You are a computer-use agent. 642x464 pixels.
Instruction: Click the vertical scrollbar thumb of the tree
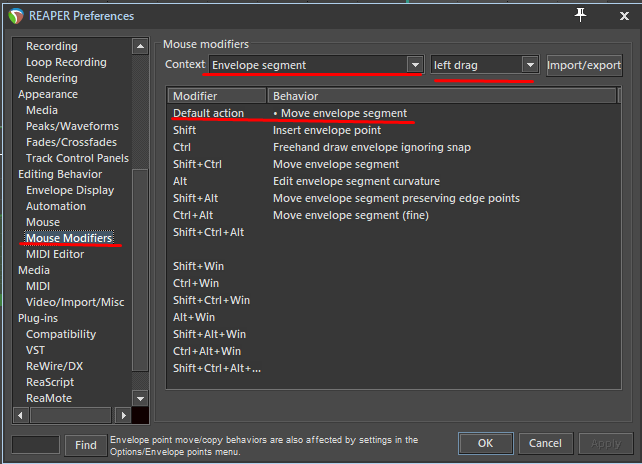[x=140, y=269]
